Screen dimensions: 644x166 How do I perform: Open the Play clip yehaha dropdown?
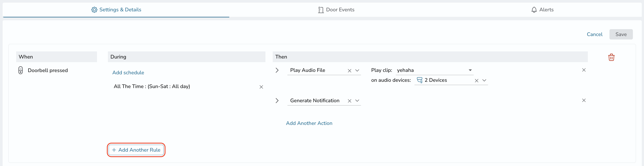pos(435,70)
